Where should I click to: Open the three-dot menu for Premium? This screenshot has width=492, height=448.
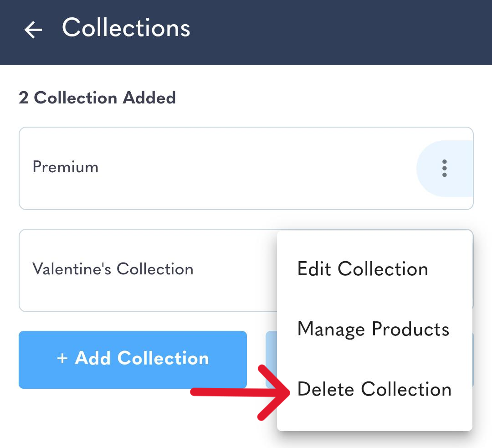444,168
